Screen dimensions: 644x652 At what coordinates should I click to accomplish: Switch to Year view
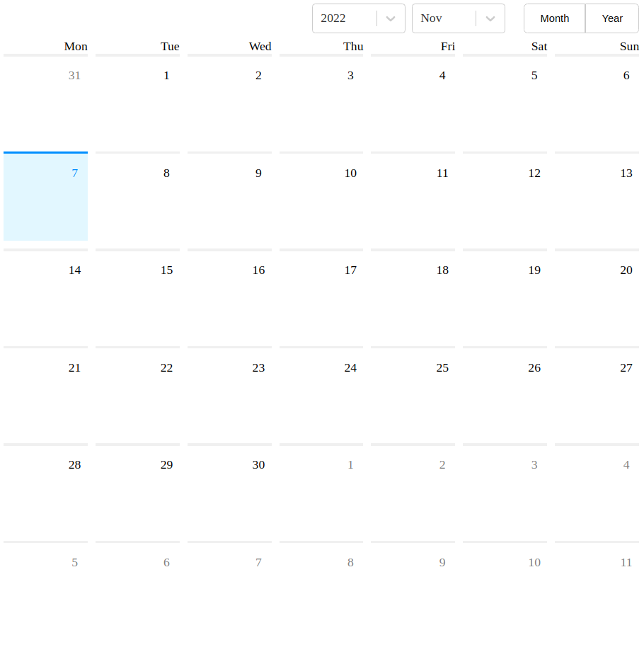click(611, 18)
